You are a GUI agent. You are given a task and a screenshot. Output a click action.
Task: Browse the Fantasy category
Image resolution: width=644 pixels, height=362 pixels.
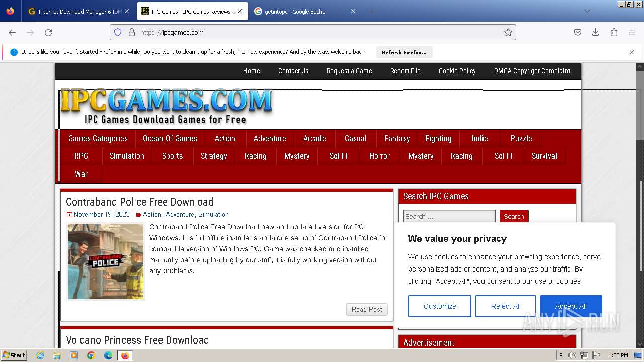(397, 138)
